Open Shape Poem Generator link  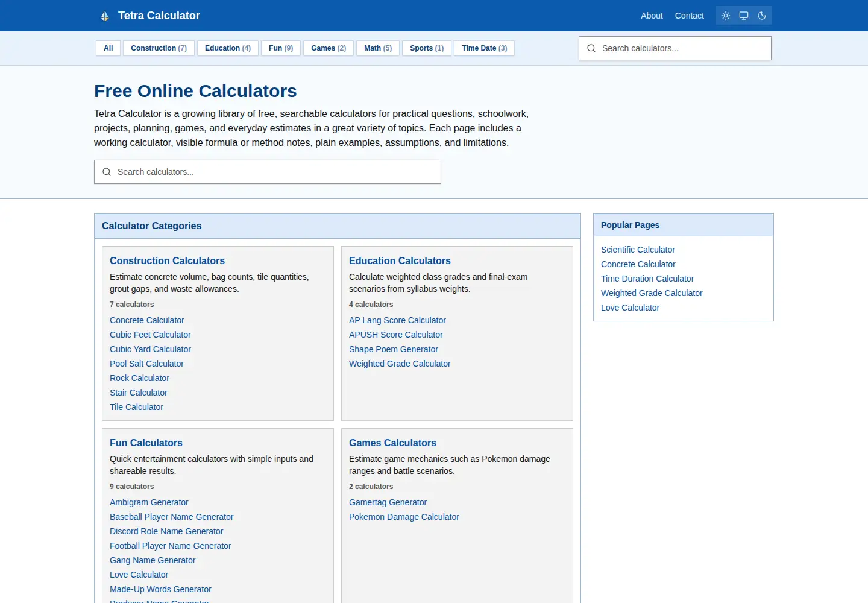pyautogui.click(x=394, y=349)
